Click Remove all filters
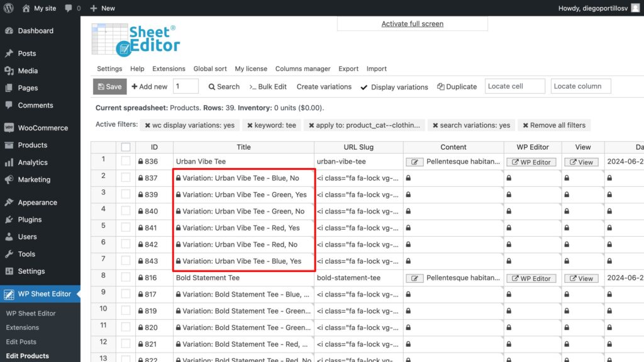 (554, 125)
